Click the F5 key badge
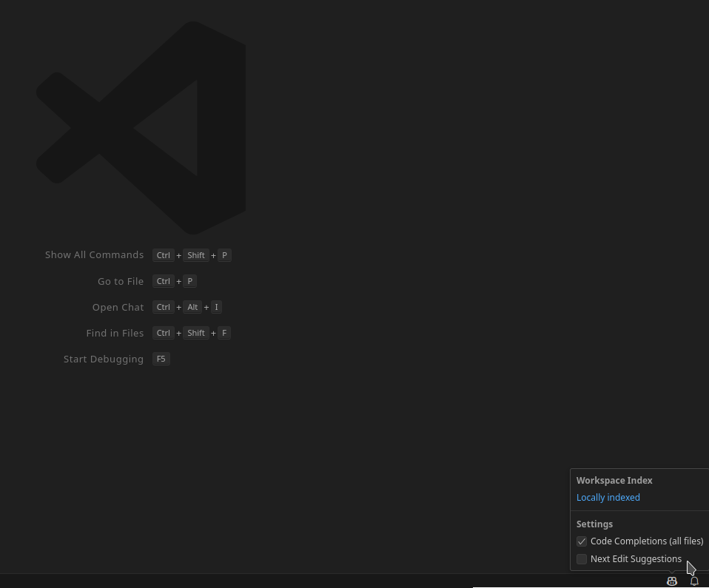 [x=161, y=359]
